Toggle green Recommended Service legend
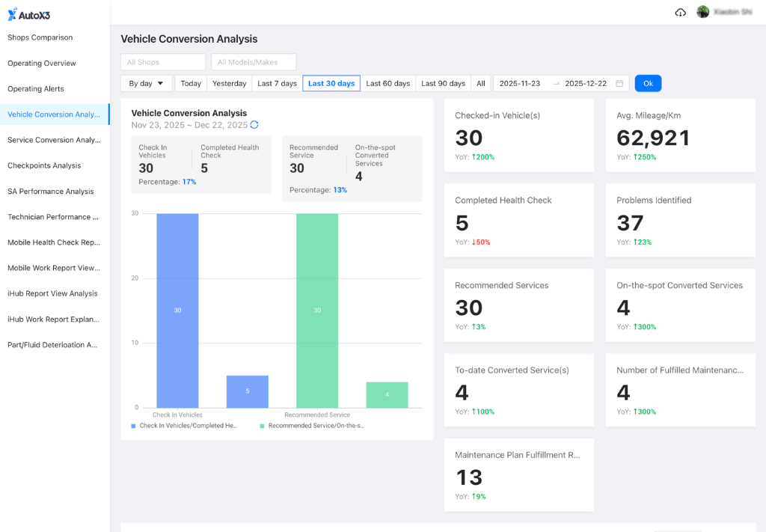 (x=312, y=426)
